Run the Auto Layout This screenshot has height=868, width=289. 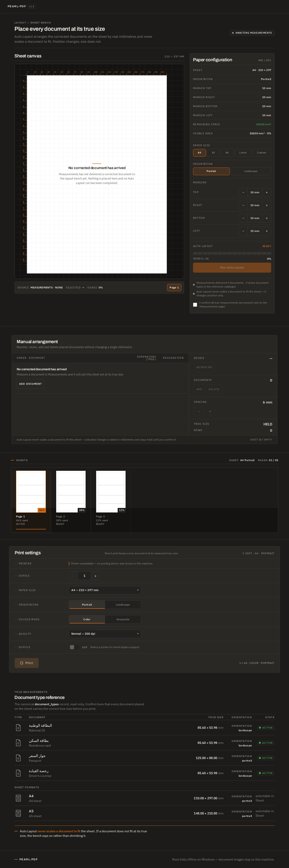(232, 268)
